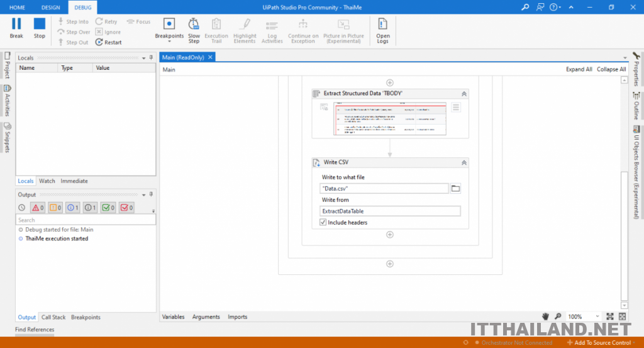Image resolution: width=644 pixels, height=348 pixels.
Task: Click the Data.csv file path field
Action: (x=384, y=189)
